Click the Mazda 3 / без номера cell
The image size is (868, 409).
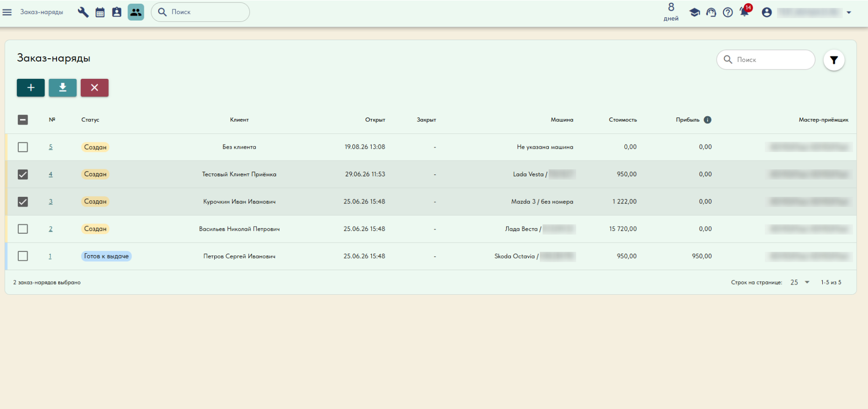point(542,201)
